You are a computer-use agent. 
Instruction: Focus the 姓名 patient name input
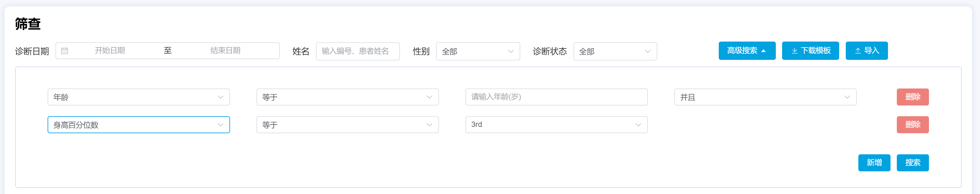click(x=358, y=51)
